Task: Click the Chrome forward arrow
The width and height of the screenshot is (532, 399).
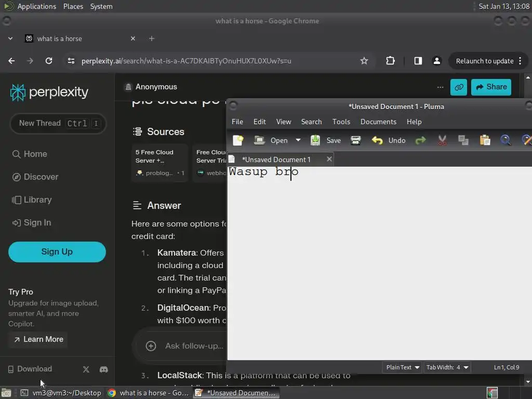Action: click(30, 61)
